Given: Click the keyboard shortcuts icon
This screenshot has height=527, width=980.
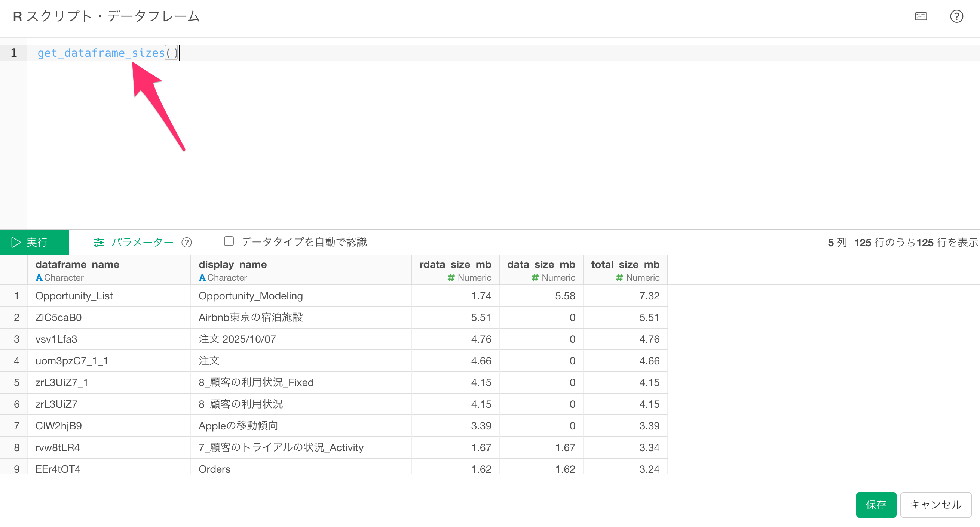Looking at the screenshot, I should coord(921,16).
